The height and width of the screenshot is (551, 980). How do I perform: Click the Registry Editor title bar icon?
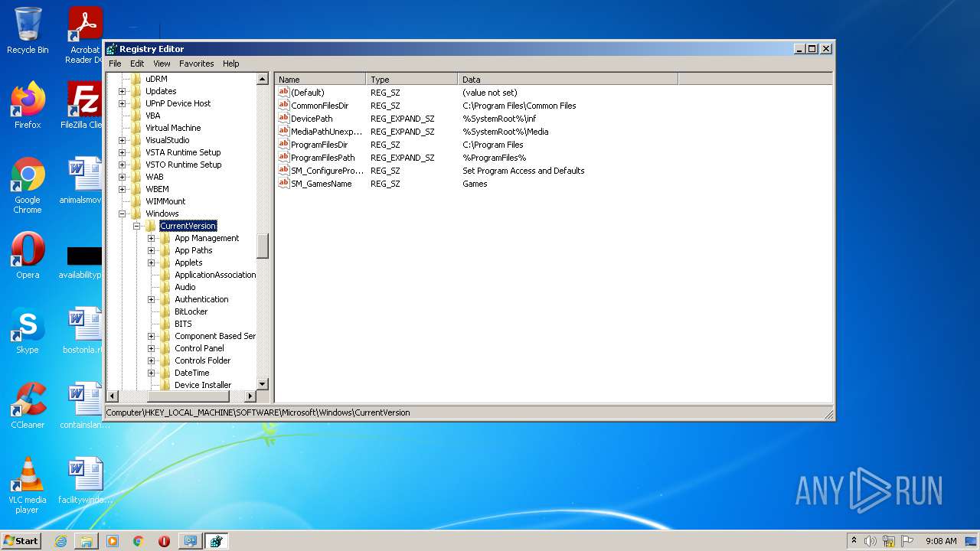click(x=112, y=49)
